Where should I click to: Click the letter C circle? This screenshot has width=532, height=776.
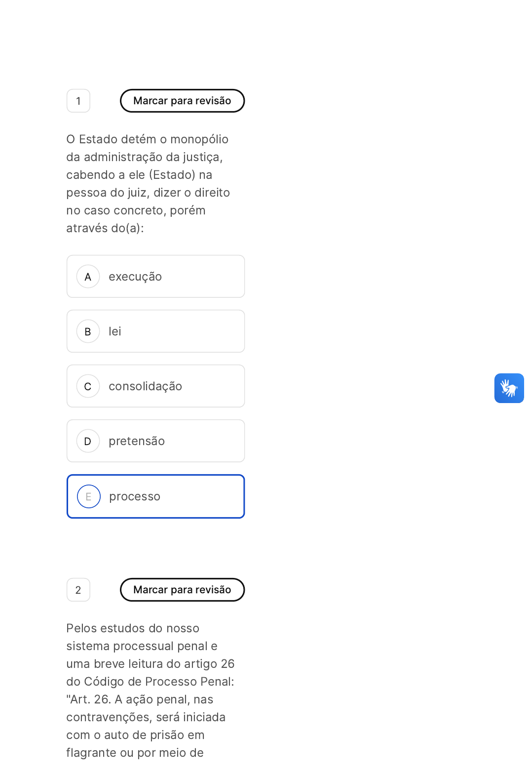click(x=88, y=386)
